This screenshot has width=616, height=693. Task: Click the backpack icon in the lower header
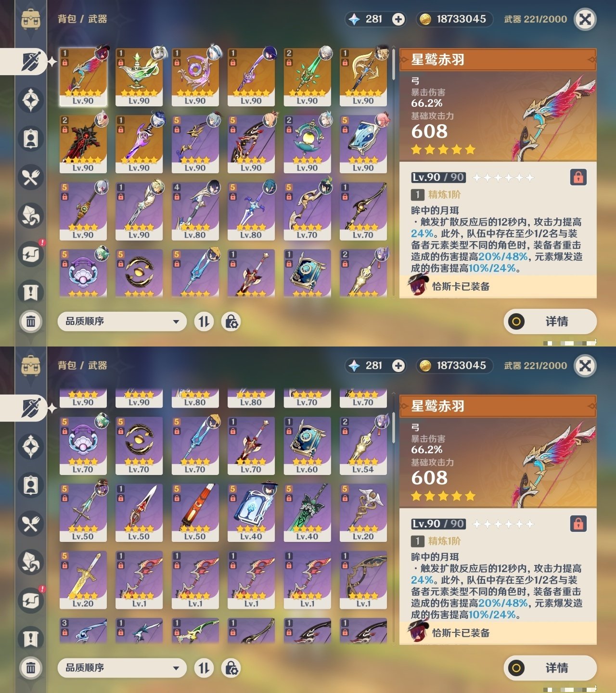pos(31,366)
